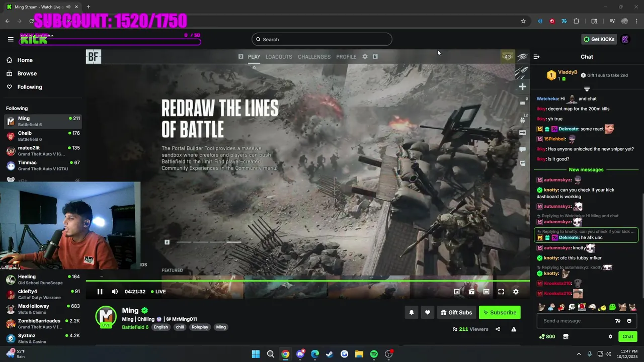View 800 channel points balance

point(547,337)
